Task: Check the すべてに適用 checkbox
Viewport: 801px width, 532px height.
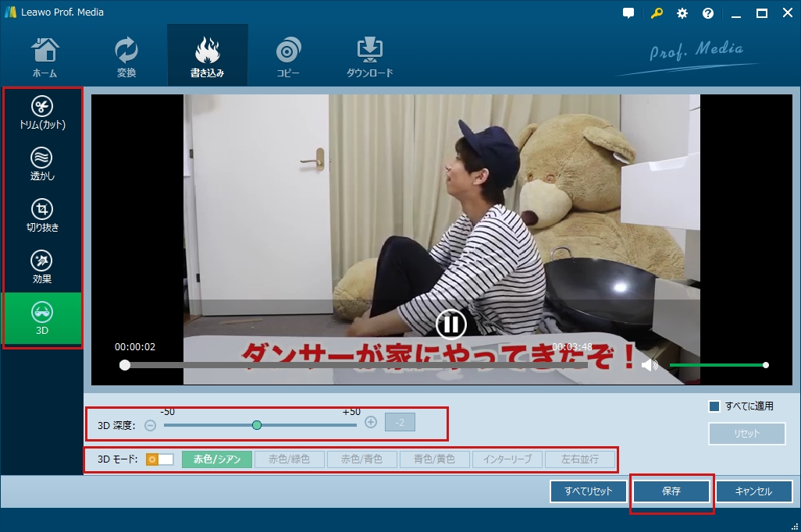Action: tap(714, 406)
